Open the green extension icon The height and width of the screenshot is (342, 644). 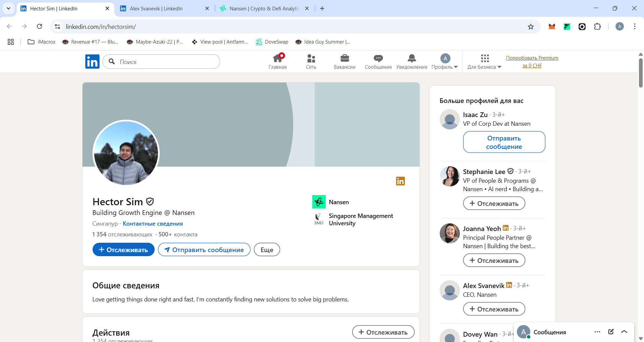coord(567,26)
